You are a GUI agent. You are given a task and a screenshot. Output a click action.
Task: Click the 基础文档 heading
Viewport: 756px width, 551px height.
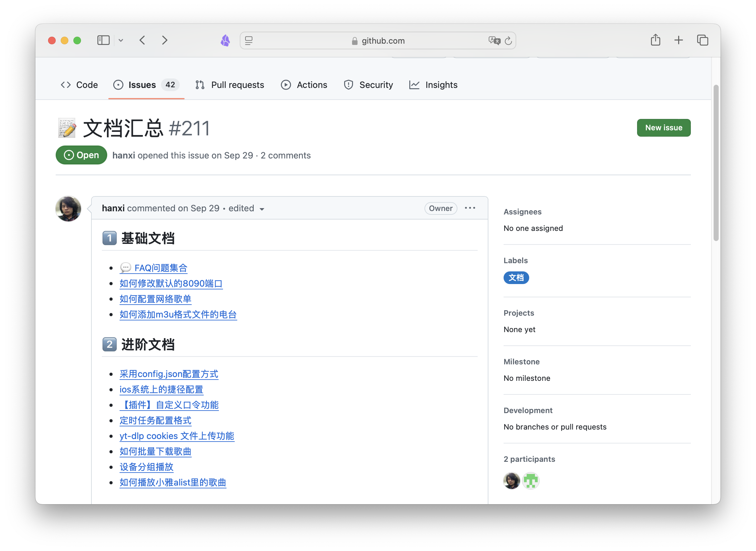(139, 238)
